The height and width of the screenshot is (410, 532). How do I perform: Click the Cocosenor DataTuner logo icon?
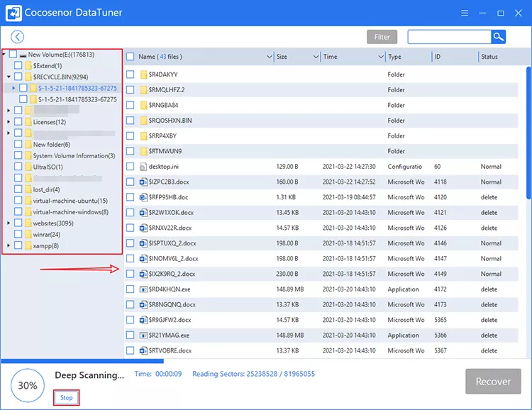[x=14, y=13]
